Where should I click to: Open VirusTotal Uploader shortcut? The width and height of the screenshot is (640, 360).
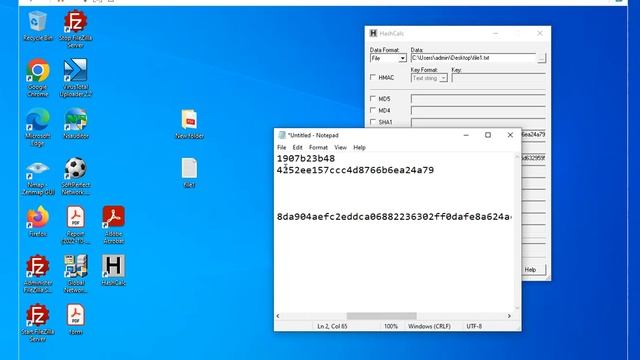click(x=76, y=78)
